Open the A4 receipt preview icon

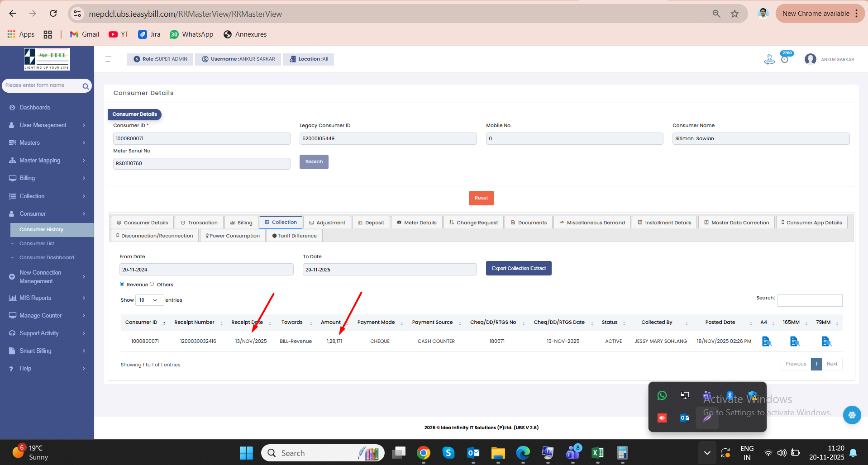coord(767,342)
